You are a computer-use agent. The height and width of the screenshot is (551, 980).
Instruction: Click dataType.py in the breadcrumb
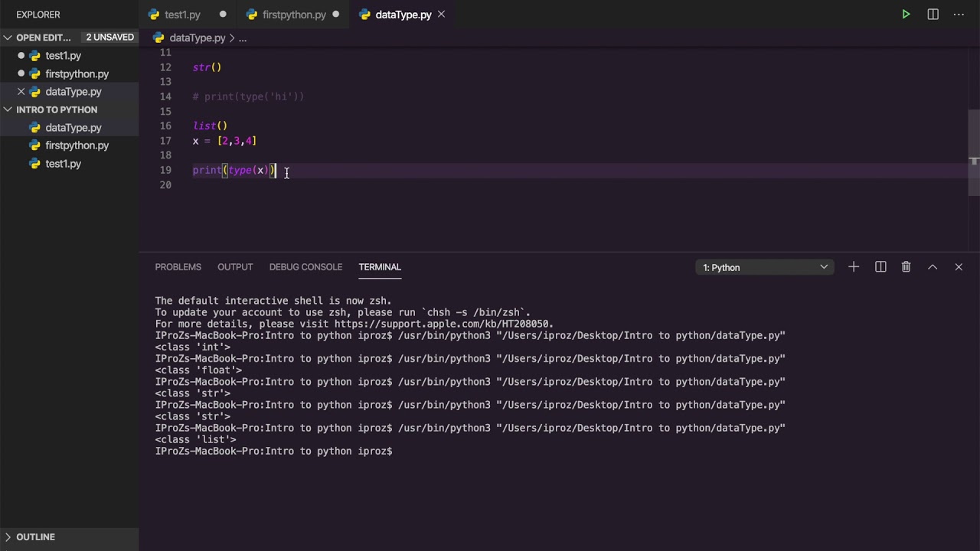coord(198,37)
